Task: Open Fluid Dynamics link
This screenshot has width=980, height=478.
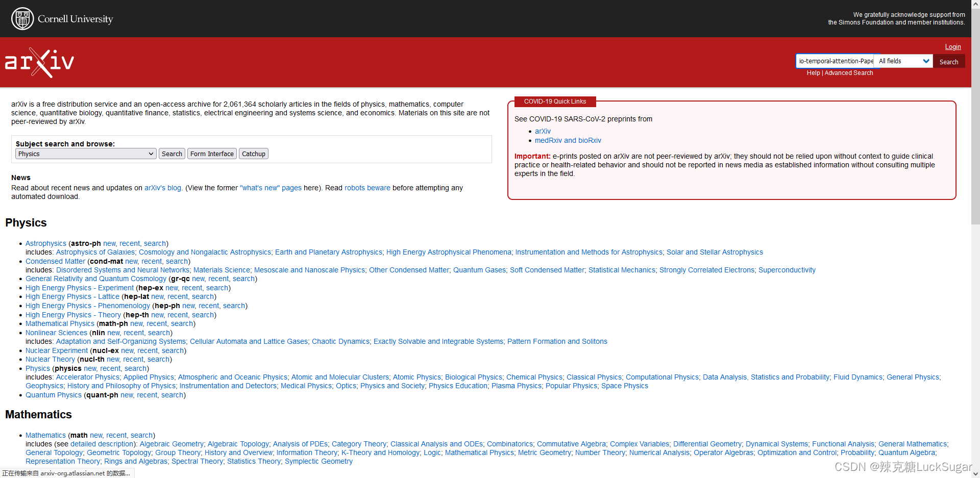Action: coord(858,377)
